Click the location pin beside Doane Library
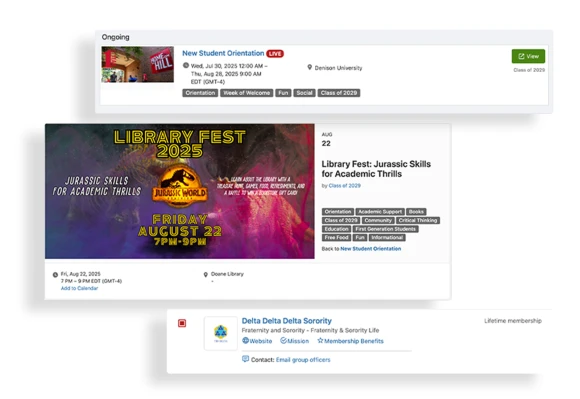 206,274
